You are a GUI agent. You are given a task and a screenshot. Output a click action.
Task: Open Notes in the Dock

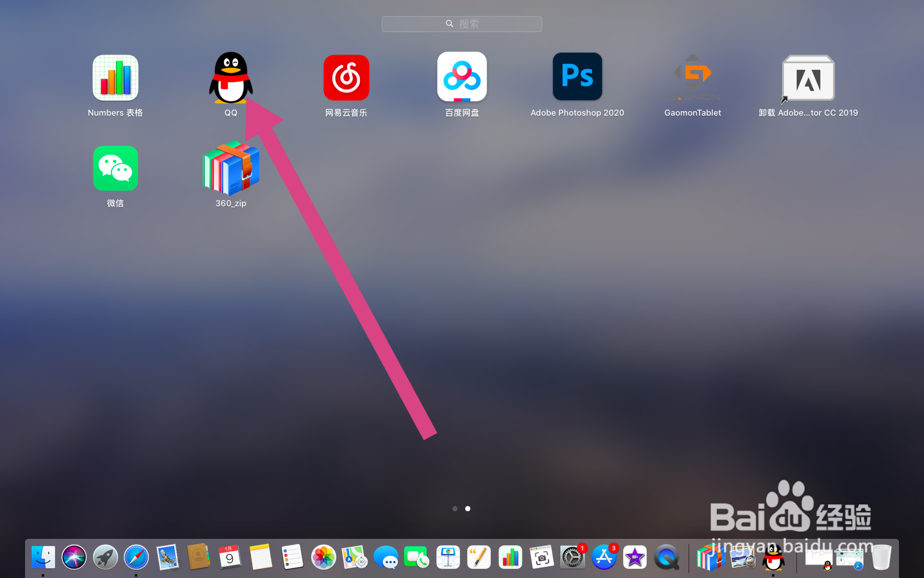(x=261, y=557)
